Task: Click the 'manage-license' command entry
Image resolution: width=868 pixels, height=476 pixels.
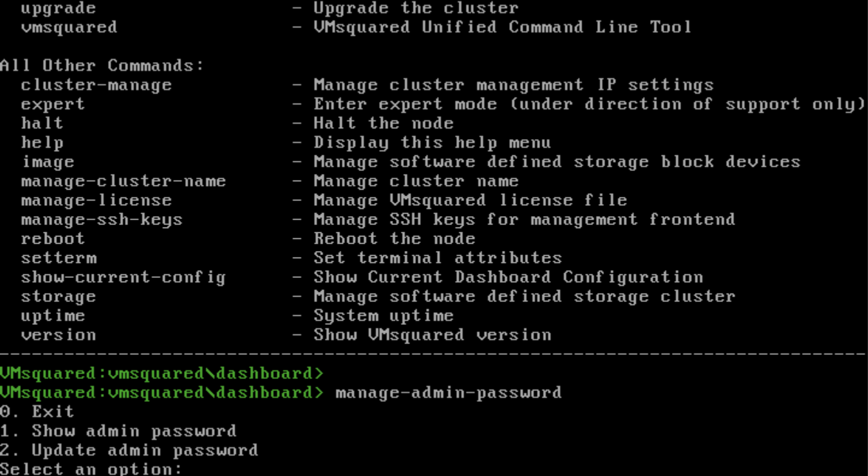Action: [96, 200]
